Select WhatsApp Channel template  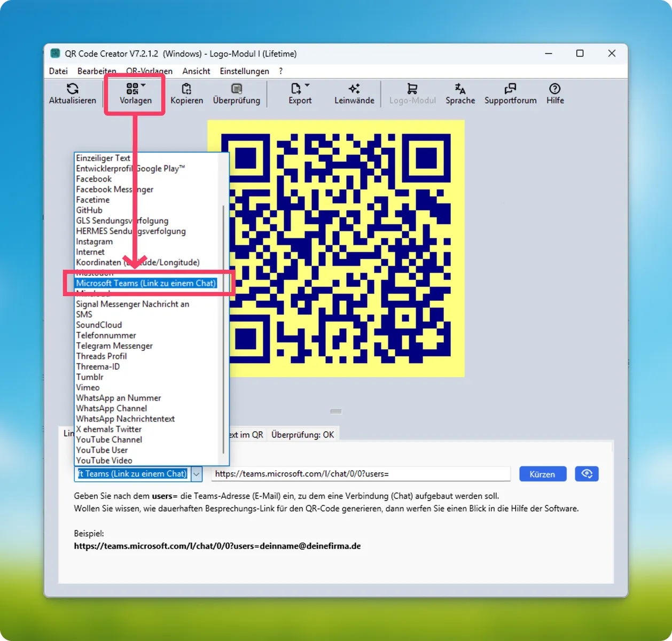pyautogui.click(x=111, y=408)
